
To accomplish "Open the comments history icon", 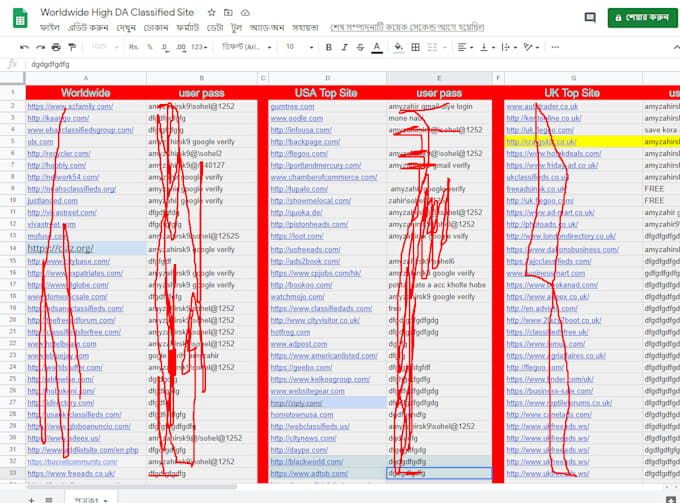I will pos(590,17).
